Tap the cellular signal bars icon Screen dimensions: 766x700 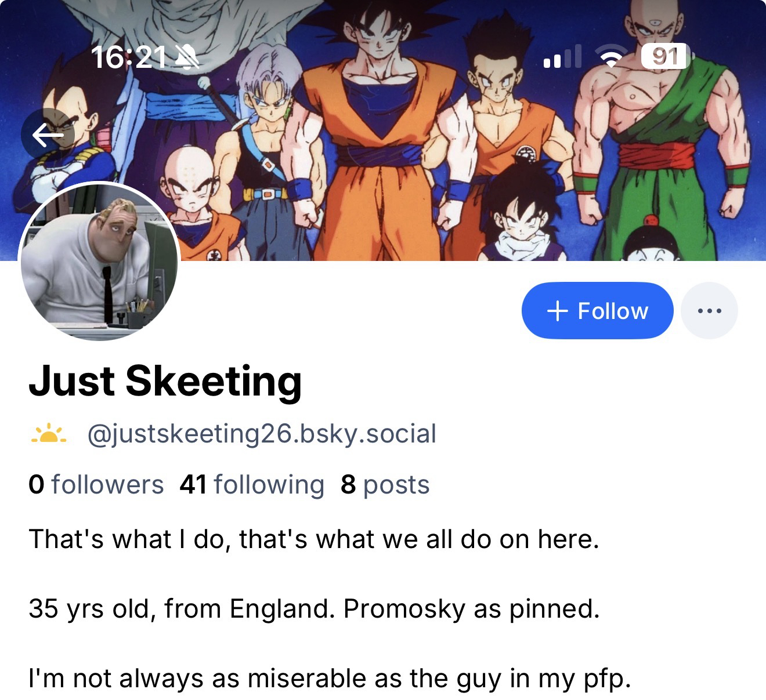coord(562,57)
